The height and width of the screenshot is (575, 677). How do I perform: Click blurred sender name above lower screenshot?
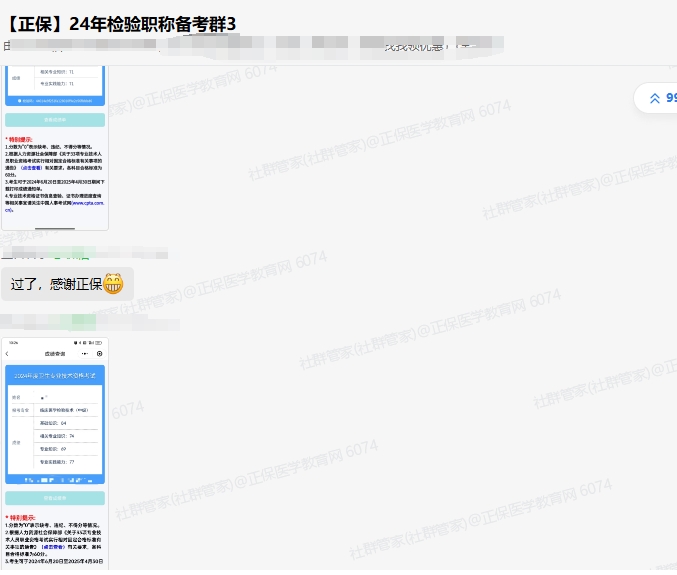[x=60, y=322]
